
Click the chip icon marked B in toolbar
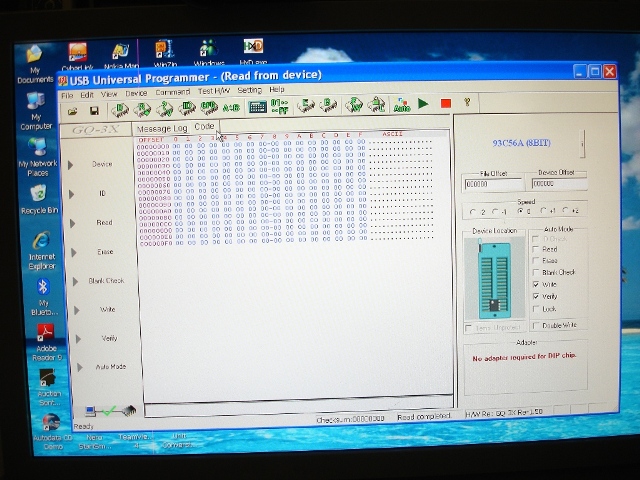tap(328, 105)
